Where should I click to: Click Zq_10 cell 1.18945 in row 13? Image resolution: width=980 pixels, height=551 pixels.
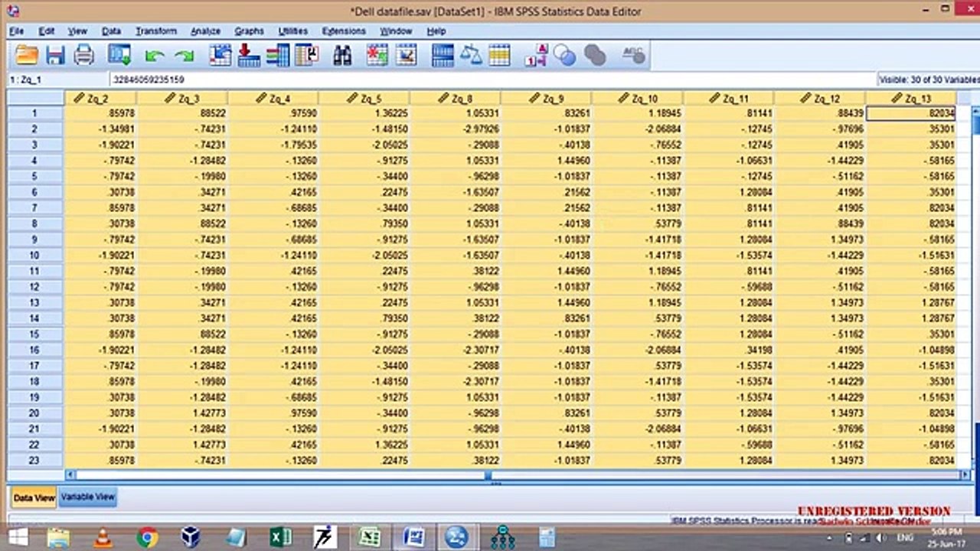pos(638,302)
